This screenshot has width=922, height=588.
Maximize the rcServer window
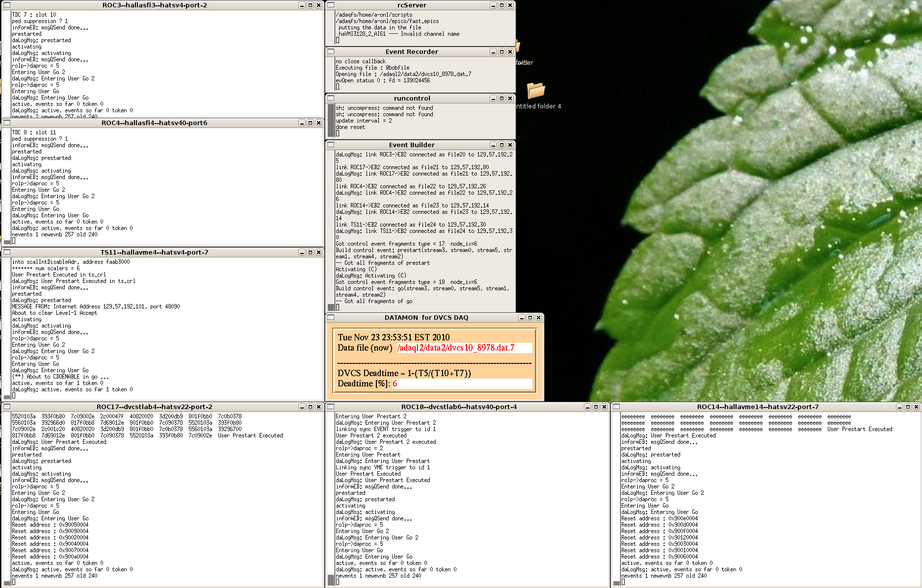click(x=501, y=5)
